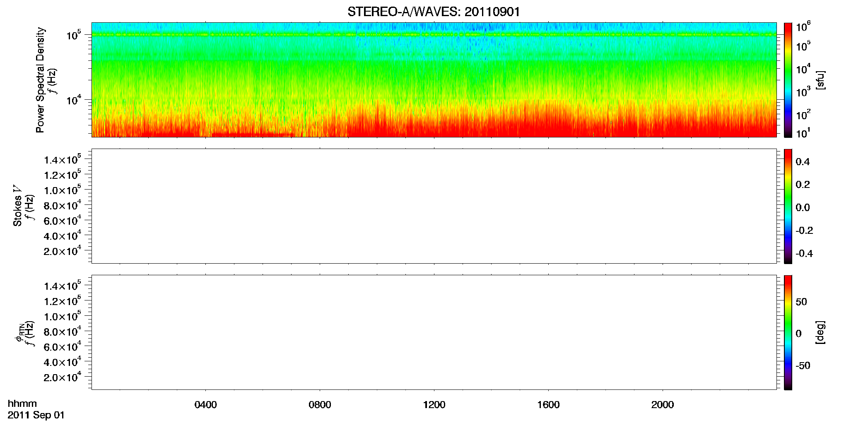Click the Stokes V axis label

point(17,206)
